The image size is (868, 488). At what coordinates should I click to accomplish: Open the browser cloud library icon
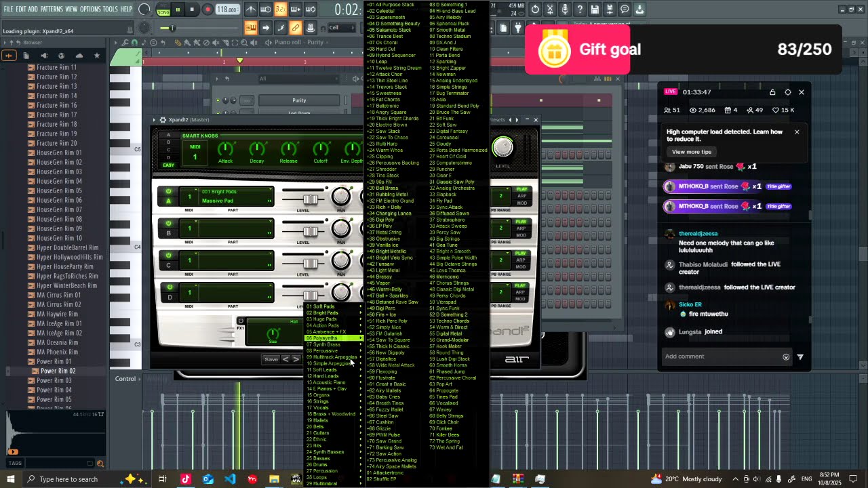[x=79, y=56]
